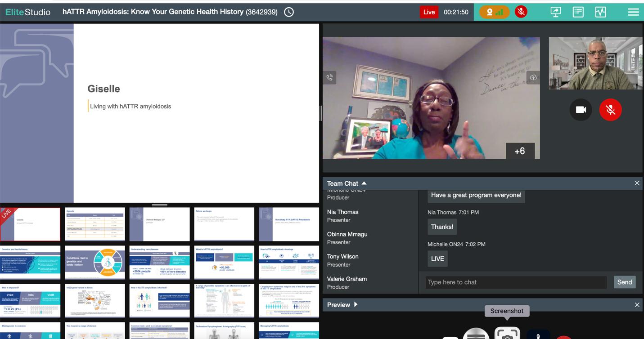The width and height of the screenshot is (644, 339).
Task: Select the 'Technetium Pyrophosphate Scintigraphy' thumbnail
Action: [x=224, y=330]
